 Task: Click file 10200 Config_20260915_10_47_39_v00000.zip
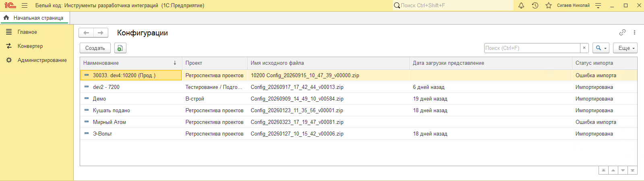pos(305,75)
